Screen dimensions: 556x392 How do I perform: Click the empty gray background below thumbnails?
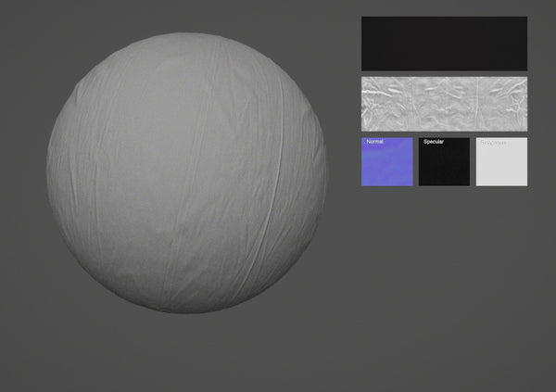click(x=444, y=278)
